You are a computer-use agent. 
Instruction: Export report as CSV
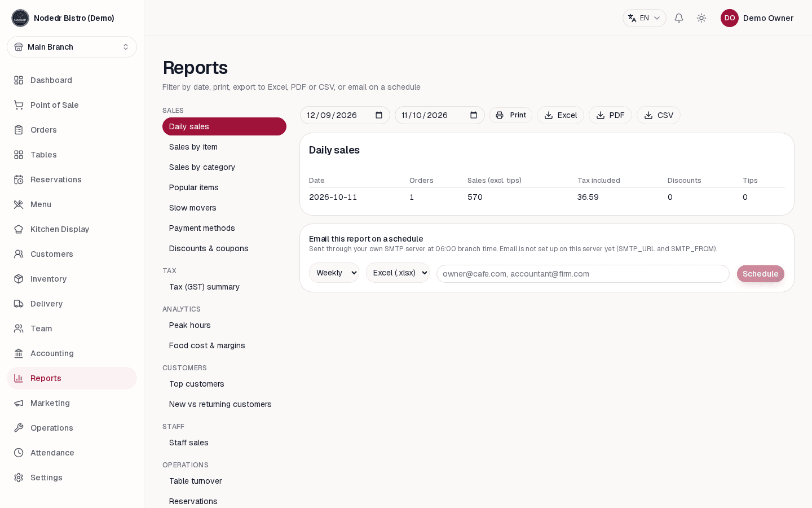click(659, 115)
